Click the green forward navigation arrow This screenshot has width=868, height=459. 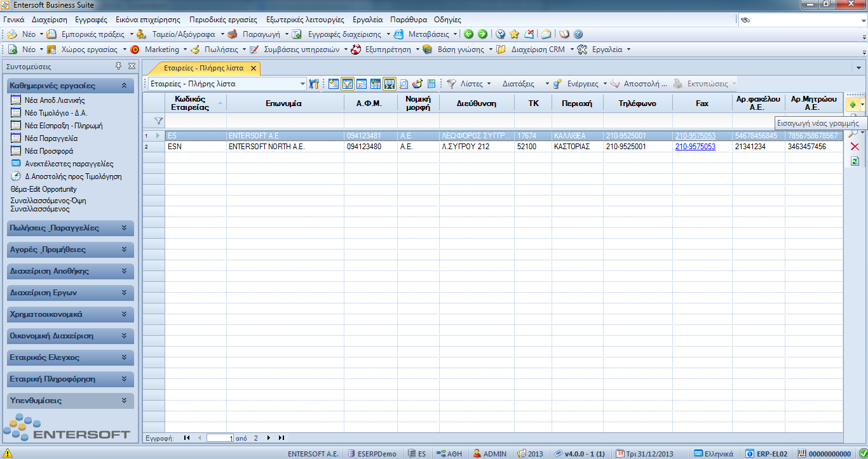482,34
